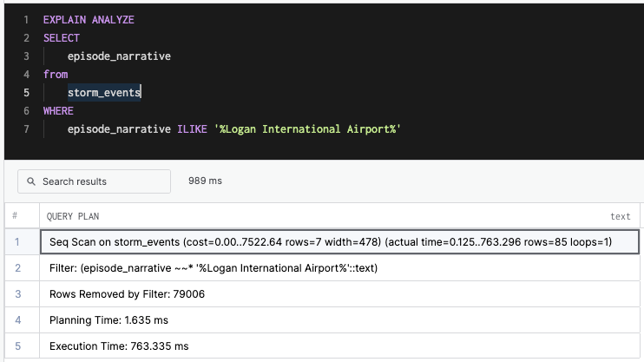This screenshot has width=644, height=362.
Task: Click the ILIKE operator in editor
Action: coord(192,129)
